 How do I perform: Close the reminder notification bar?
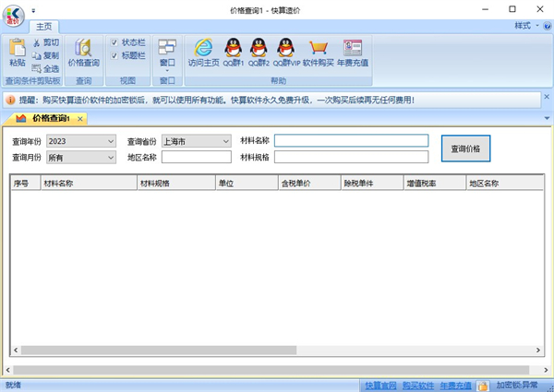547,97
